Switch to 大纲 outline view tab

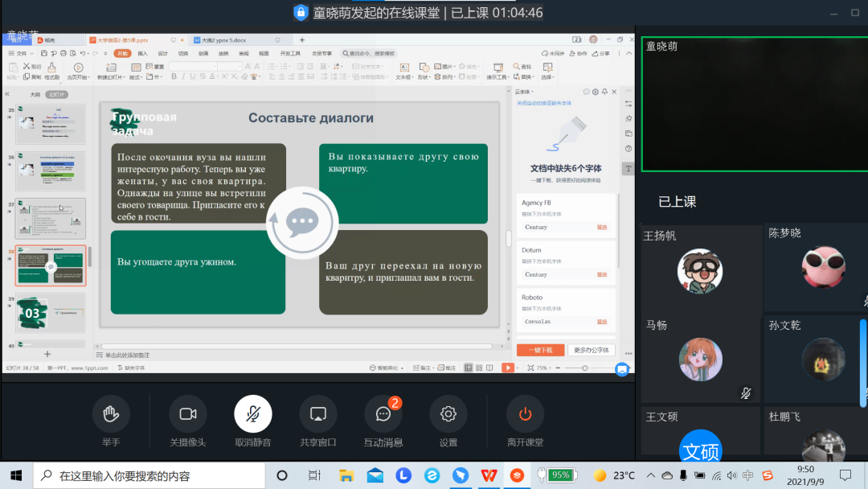coord(35,95)
